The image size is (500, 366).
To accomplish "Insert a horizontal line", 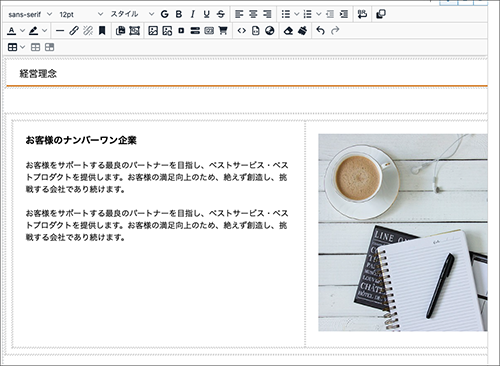I will coord(60,31).
